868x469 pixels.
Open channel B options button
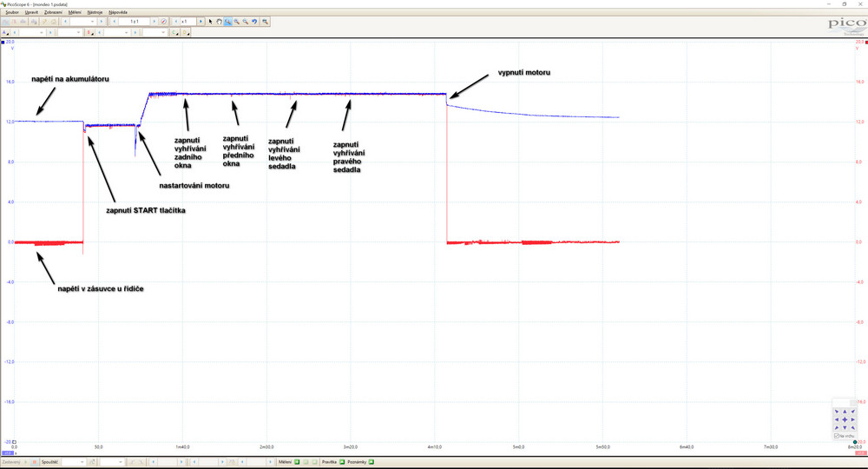click(90, 32)
